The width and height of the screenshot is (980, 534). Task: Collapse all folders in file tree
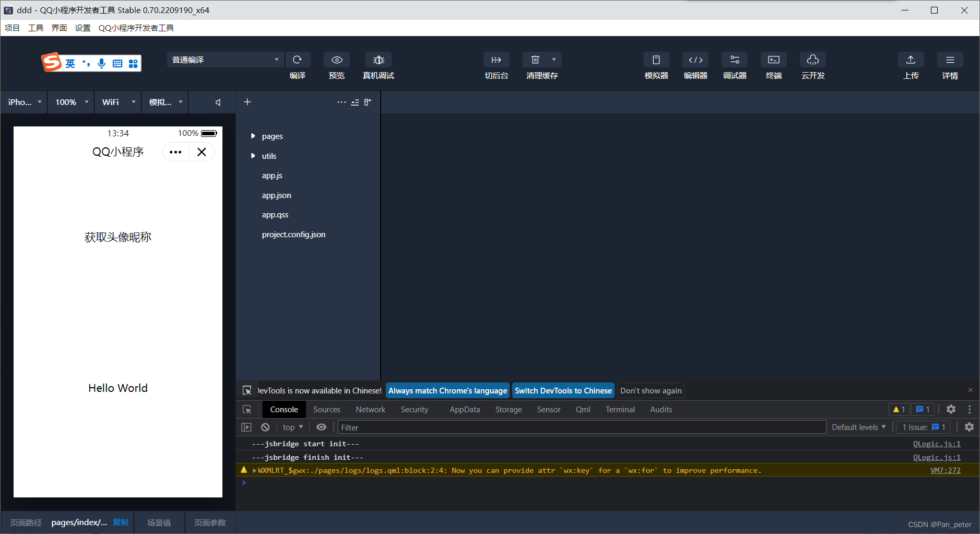(355, 102)
